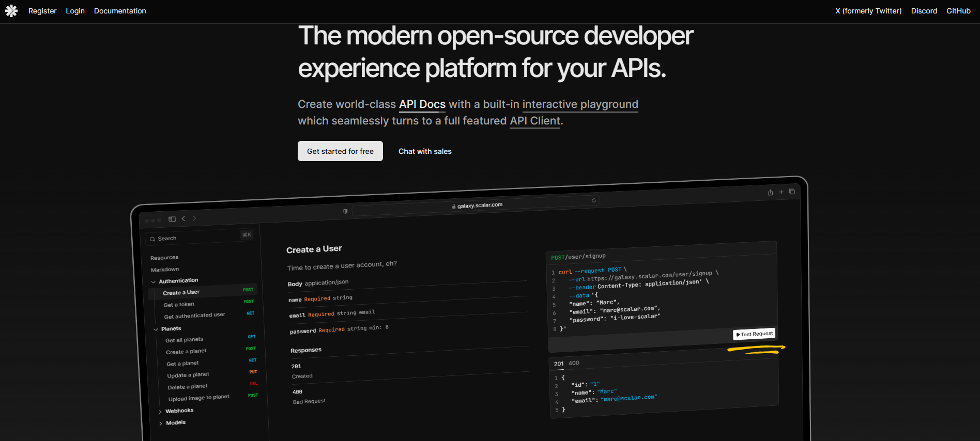Click the browser back arrow icon
This screenshot has height=441, width=980.
[x=183, y=218]
